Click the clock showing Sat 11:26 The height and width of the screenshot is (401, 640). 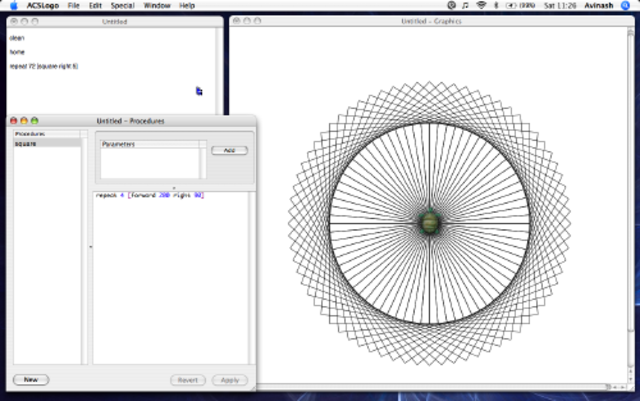[x=560, y=5]
